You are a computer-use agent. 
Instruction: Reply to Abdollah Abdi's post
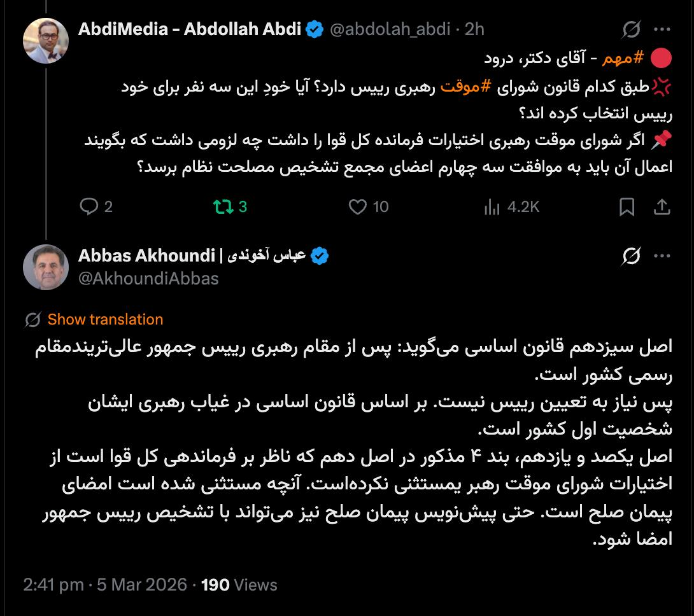click(89, 206)
